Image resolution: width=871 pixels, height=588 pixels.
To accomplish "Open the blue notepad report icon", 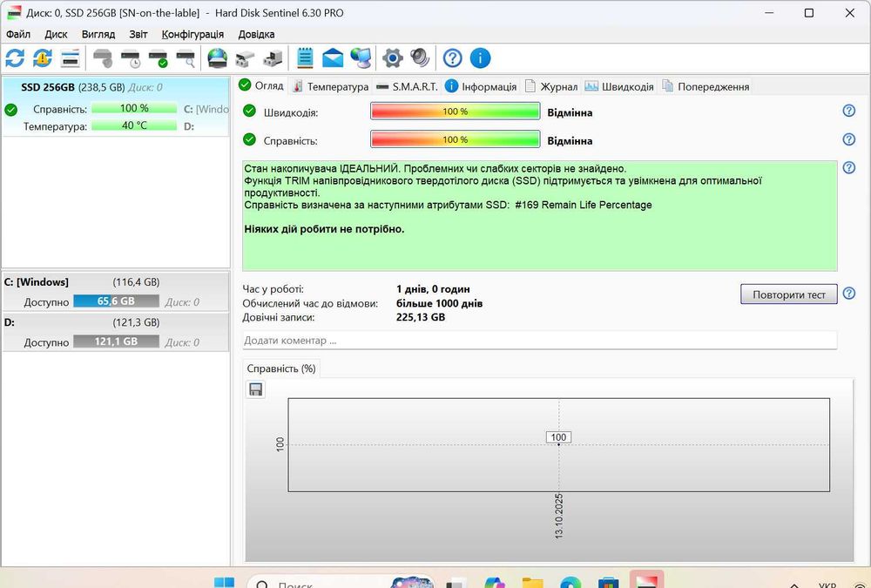I will click(305, 57).
